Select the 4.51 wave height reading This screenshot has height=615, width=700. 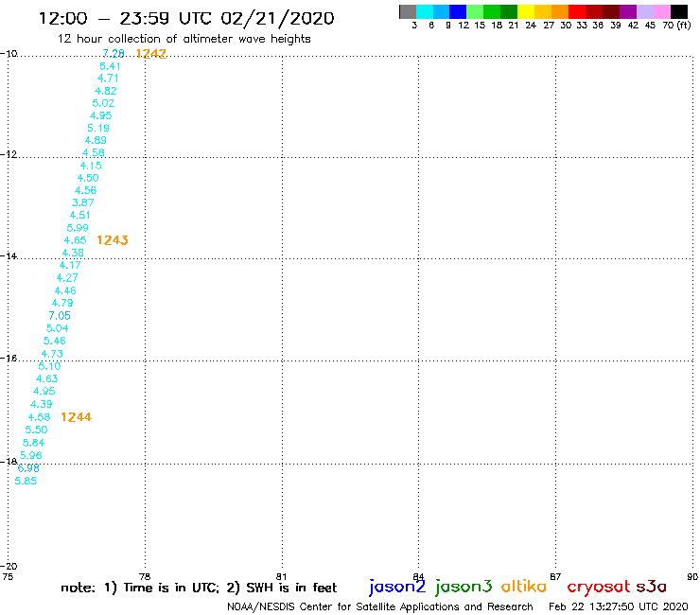79,216
